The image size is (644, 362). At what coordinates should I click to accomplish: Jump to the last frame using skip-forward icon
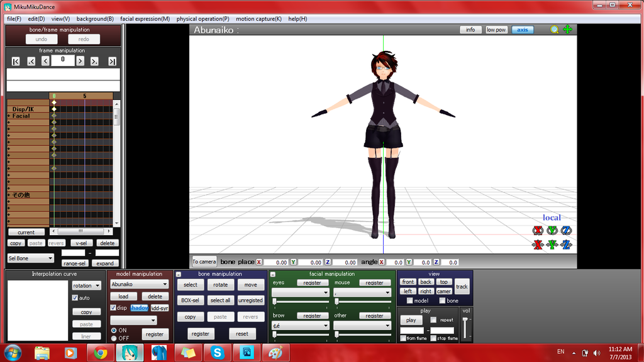pyautogui.click(x=113, y=61)
